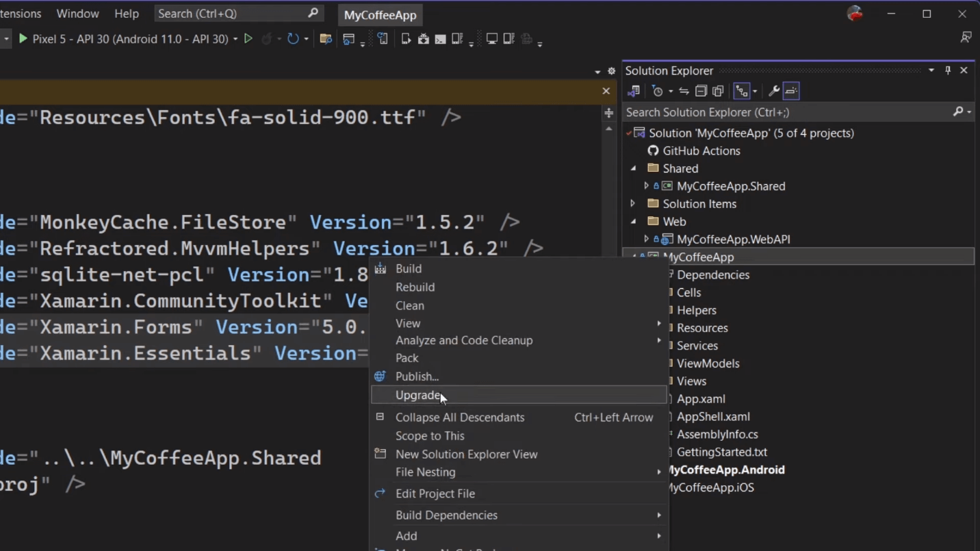Open Hot Reload dropdown arrow

(x=279, y=39)
